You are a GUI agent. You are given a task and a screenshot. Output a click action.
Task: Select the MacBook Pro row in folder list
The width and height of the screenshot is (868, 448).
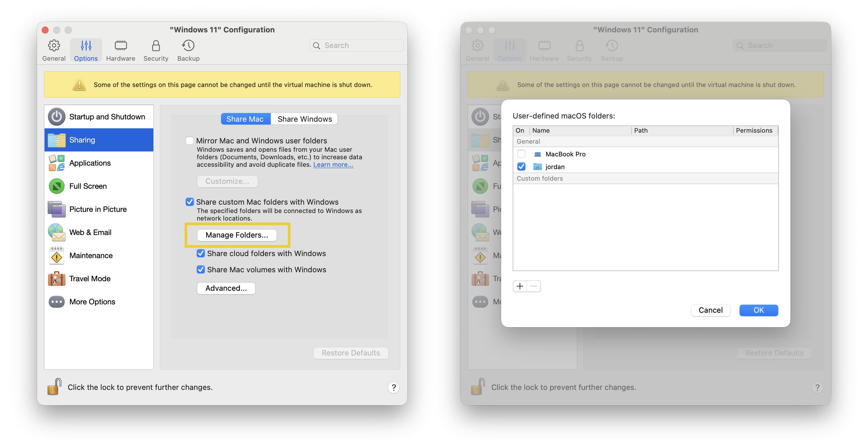646,154
